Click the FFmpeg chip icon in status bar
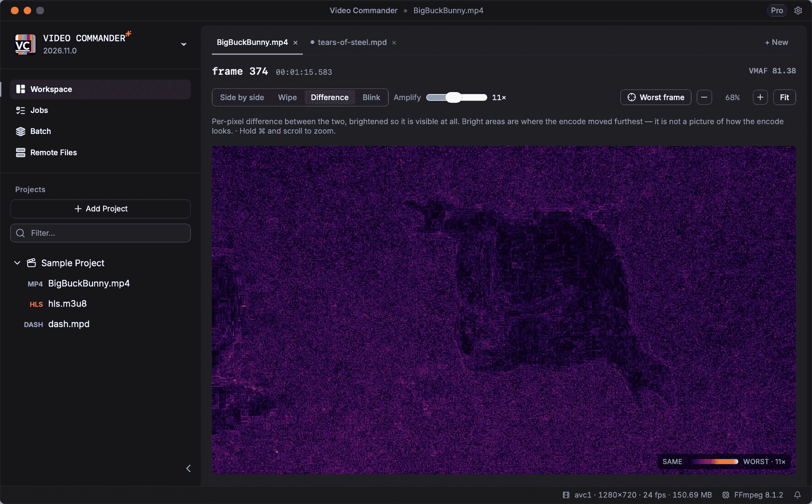Image resolution: width=812 pixels, height=504 pixels. pos(726,495)
